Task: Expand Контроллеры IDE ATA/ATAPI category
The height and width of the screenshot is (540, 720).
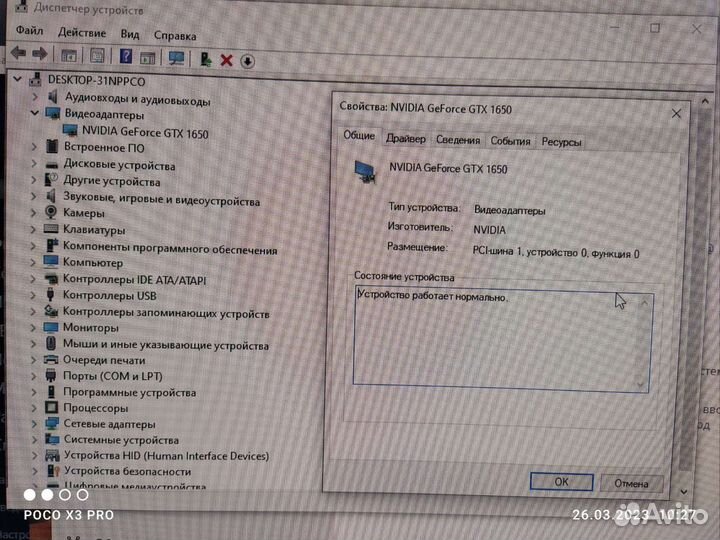Action: tap(33, 278)
